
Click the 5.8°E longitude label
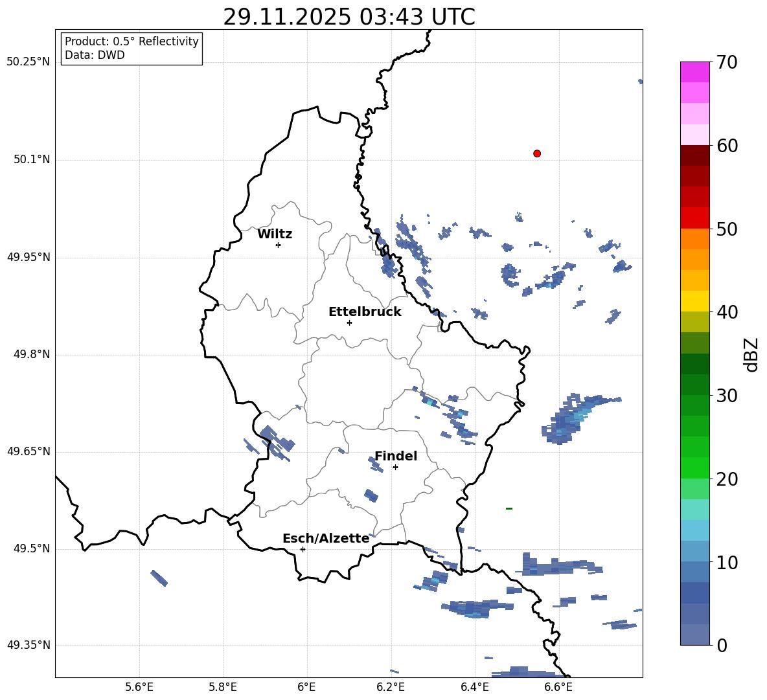click(223, 687)
